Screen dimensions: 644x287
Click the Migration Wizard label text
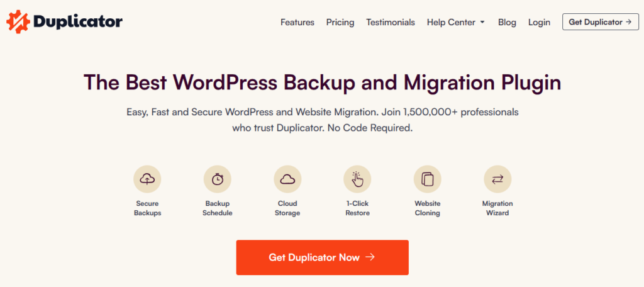(497, 208)
